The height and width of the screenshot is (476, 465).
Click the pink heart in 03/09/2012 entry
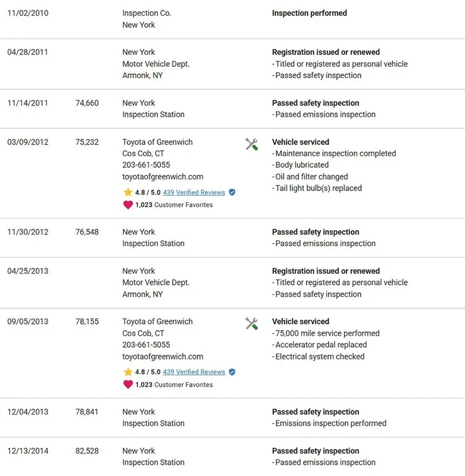128,205
